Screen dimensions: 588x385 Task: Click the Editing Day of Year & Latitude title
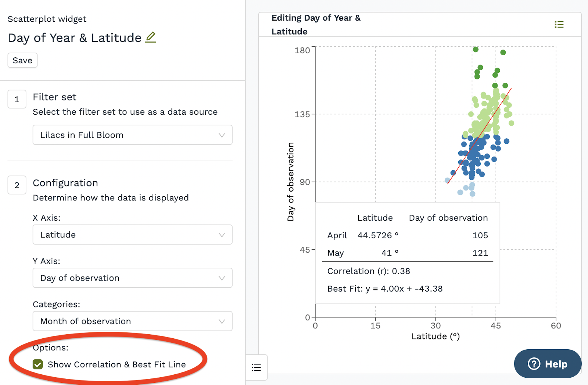(316, 25)
